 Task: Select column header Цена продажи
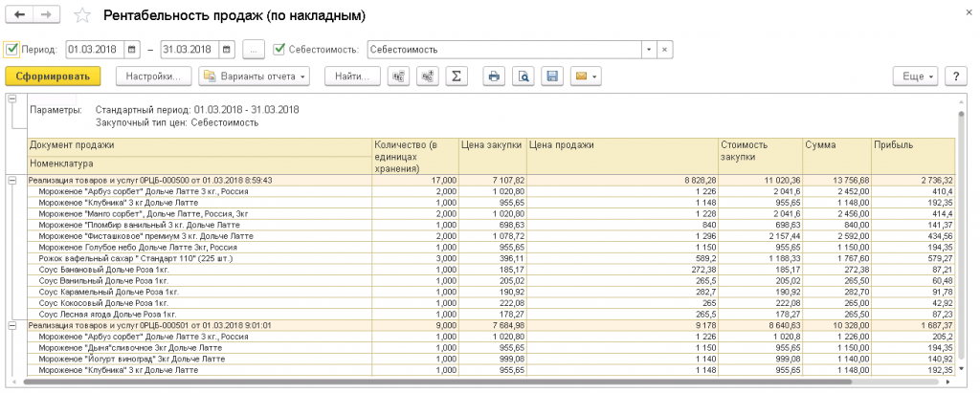point(622,156)
